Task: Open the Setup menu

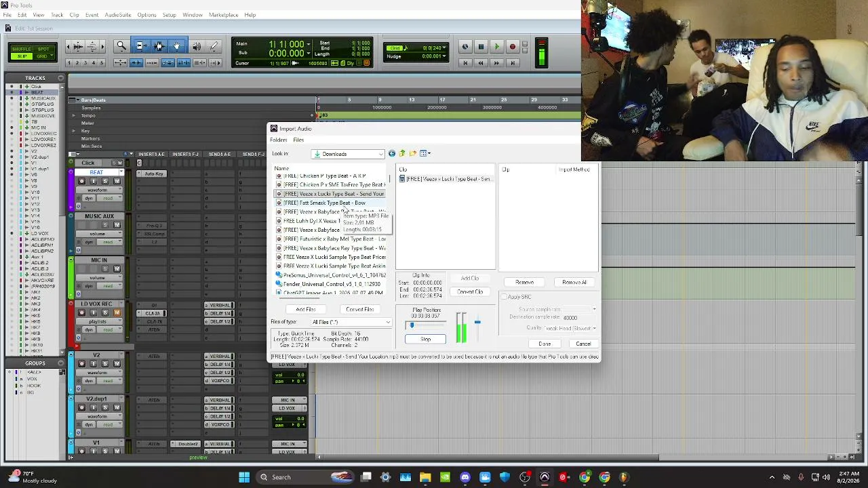Action: point(169,15)
